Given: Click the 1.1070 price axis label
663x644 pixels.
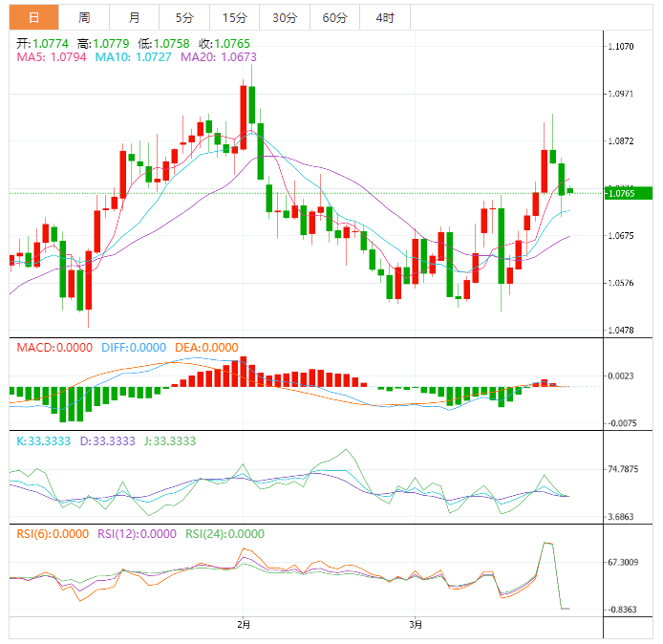Looking at the screenshot, I should click(623, 46).
